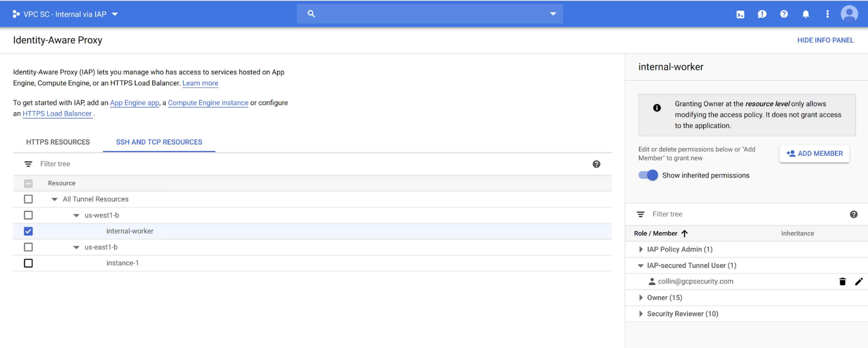
Task: Click the permissions panel filter icon
Action: pos(641,214)
